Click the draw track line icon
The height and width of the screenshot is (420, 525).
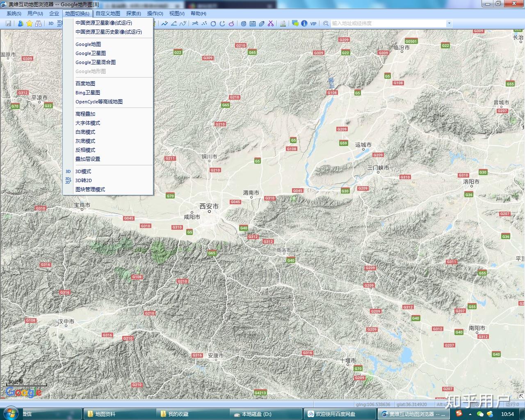[x=164, y=23]
